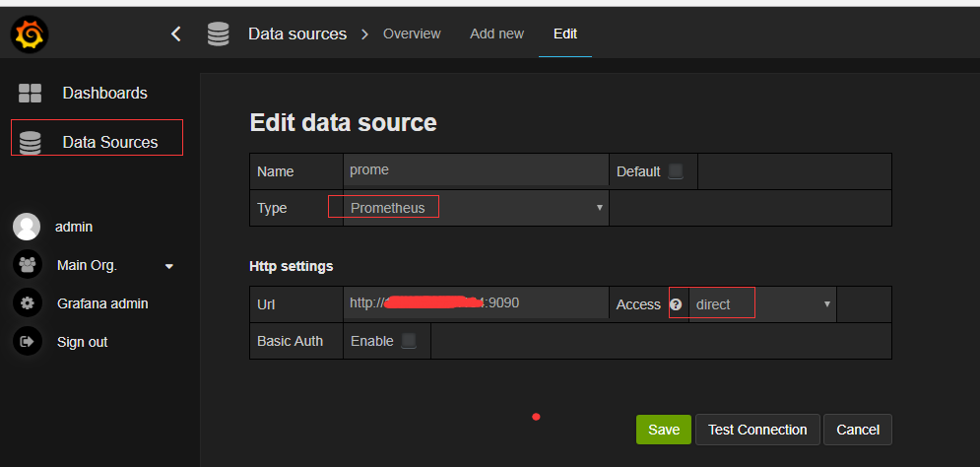Enable the Default data source checkbox
980x467 pixels.
(x=676, y=171)
